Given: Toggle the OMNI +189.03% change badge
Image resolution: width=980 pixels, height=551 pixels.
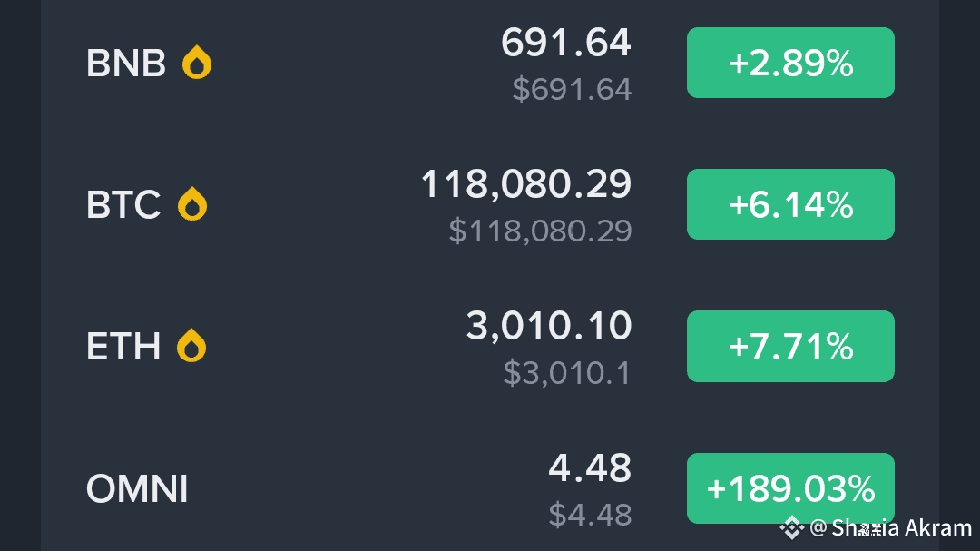Looking at the screenshot, I should pyautogui.click(x=790, y=487).
